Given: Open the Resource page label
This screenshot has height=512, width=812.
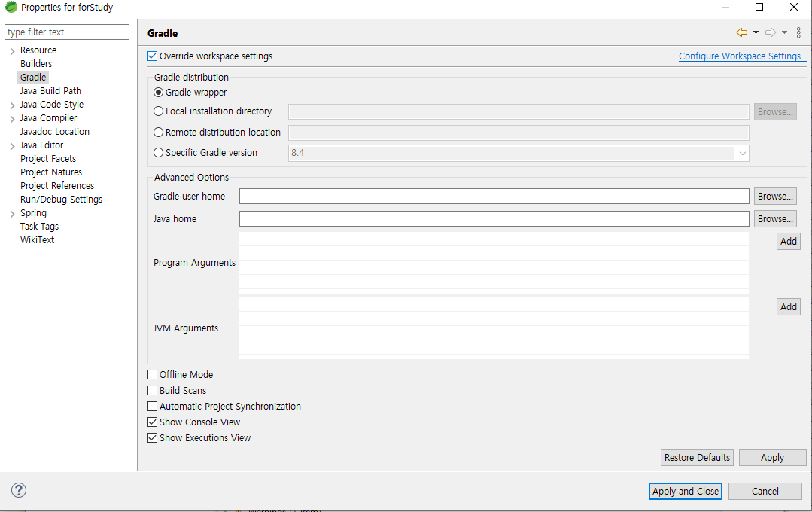Looking at the screenshot, I should pos(38,50).
